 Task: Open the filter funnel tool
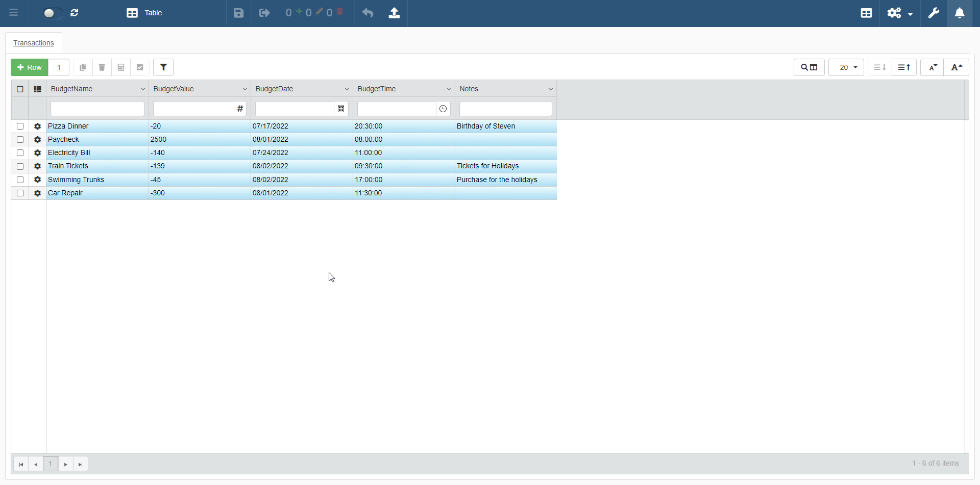pyautogui.click(x=163, y=67)
